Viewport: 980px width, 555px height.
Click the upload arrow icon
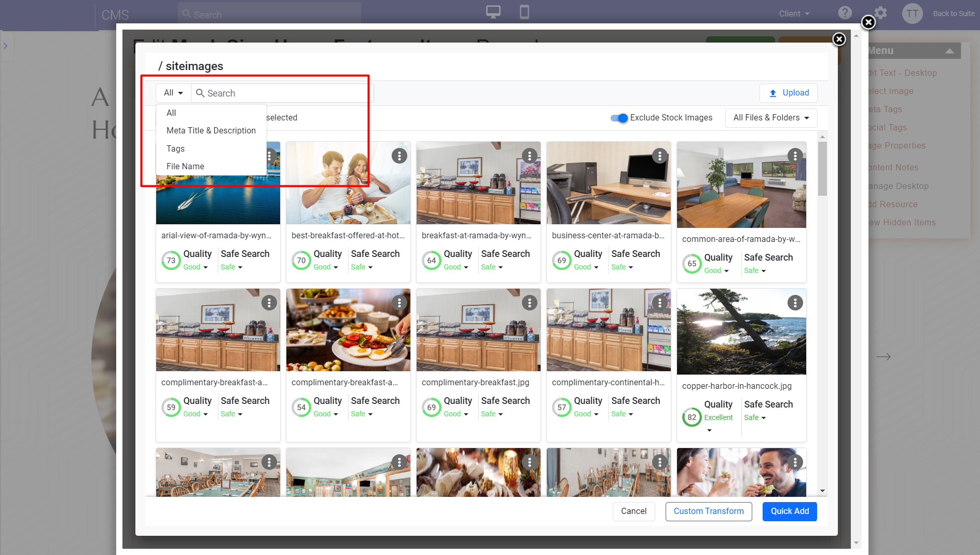click(773, 93)
